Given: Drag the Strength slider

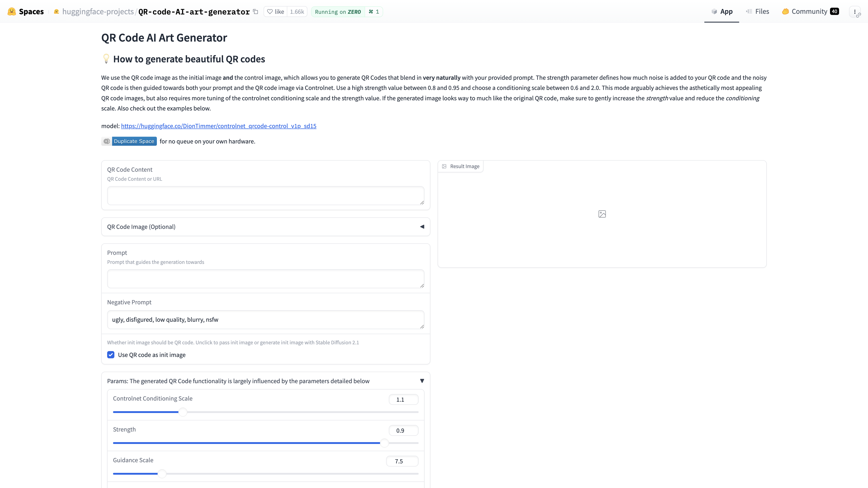Looking at the screenshot, I should 380,443.
